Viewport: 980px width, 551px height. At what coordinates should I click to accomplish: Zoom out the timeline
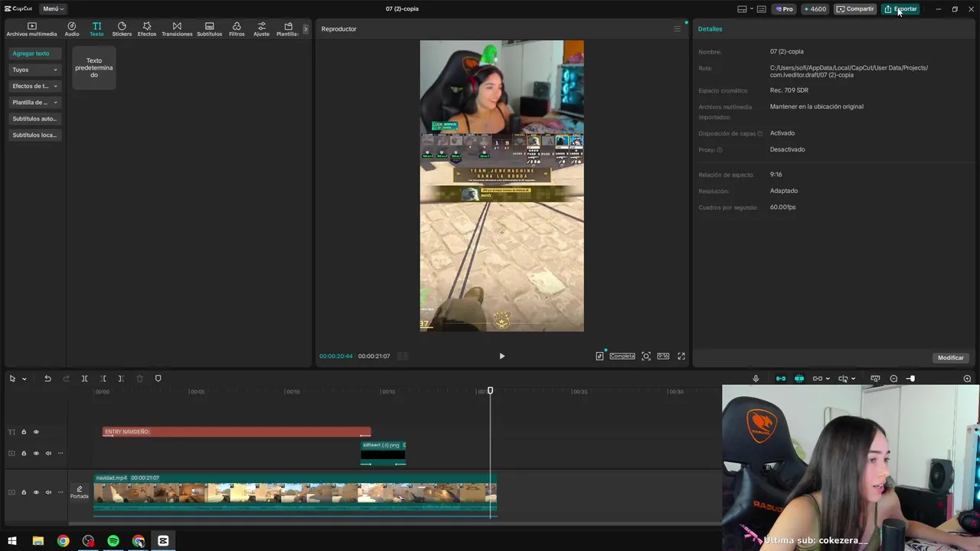(x=893, y=379)
